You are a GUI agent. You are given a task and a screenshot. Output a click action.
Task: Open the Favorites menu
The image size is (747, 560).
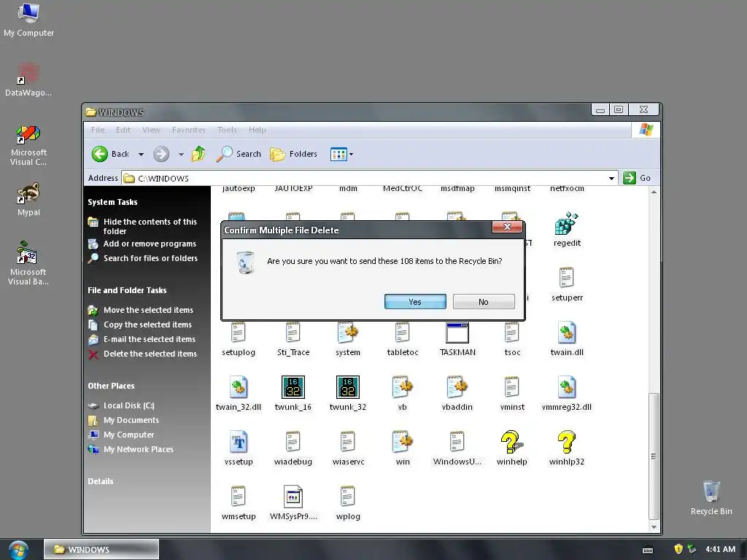coord(189,130)
